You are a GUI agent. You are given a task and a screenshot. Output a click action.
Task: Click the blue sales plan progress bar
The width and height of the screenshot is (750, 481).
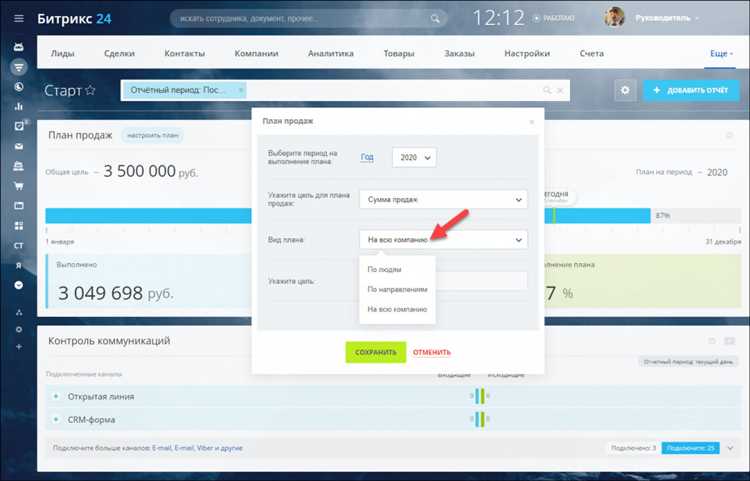(148, 216)
